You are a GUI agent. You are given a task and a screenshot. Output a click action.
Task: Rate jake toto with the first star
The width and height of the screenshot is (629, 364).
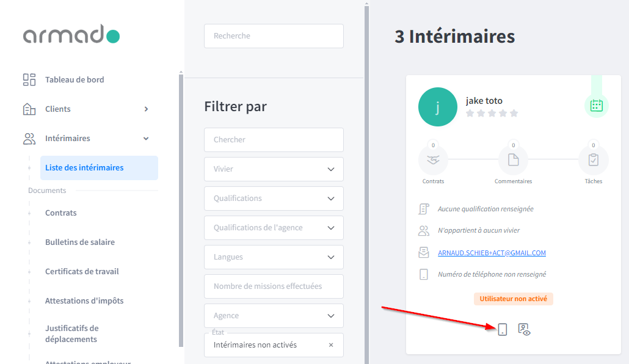[470, 113]
